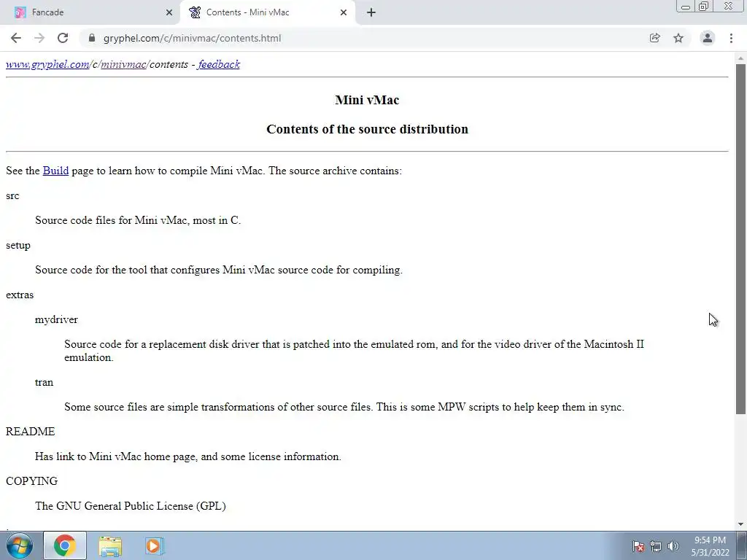Screen dimensions: 747x560
Task: Open the feedback link
Action: click(x=219, y=64)
